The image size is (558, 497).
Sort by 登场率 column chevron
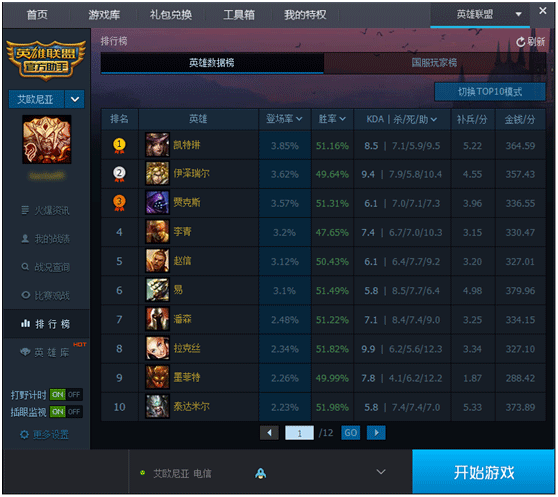299,119
